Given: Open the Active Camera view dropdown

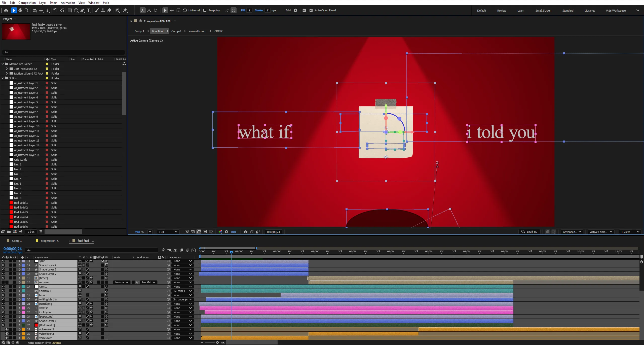Looking at the screenshot, I should coord(601,232).
